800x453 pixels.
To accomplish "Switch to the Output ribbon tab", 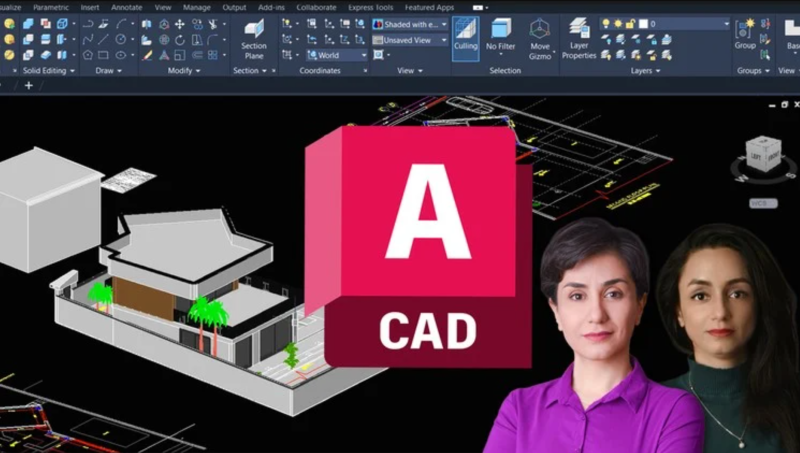I will pyautogui.click(x=234, y=8).
